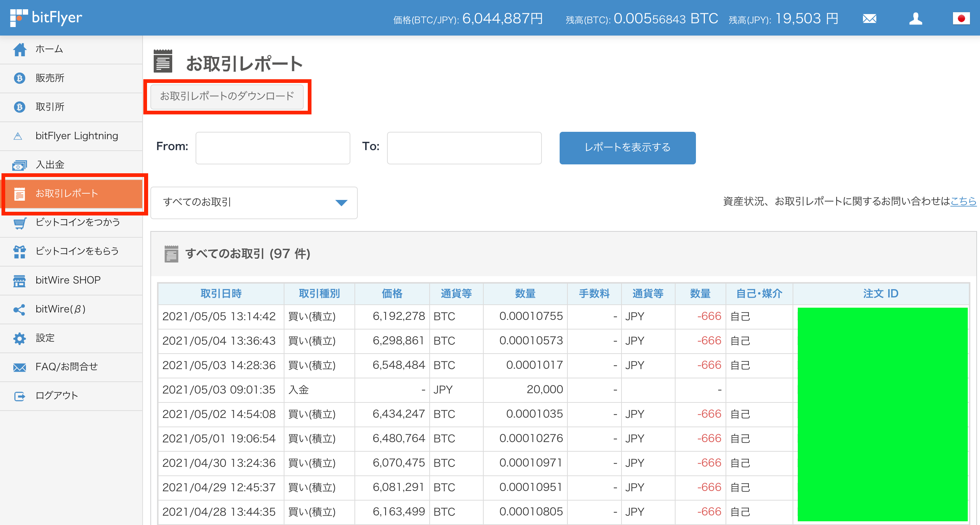The width and height of the screenshot is (980, 525).
Task: Open the user account icon in header
Action: (916, 18)
